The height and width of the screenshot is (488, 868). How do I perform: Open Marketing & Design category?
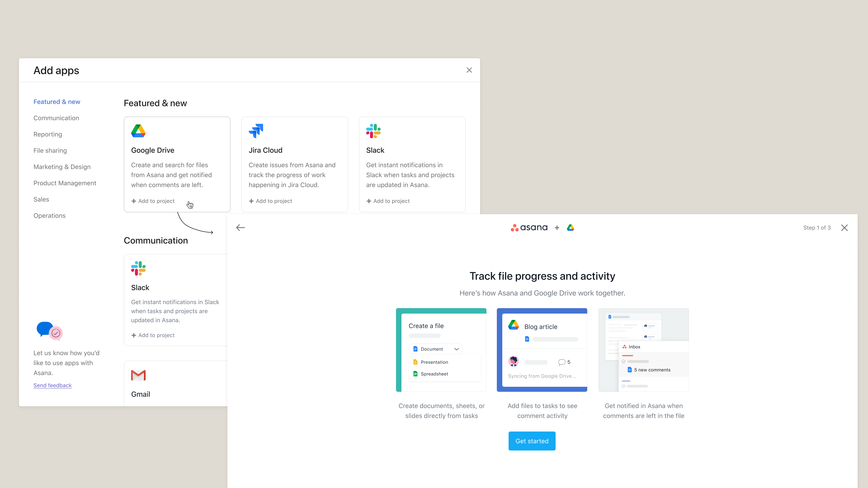[62, 167]
